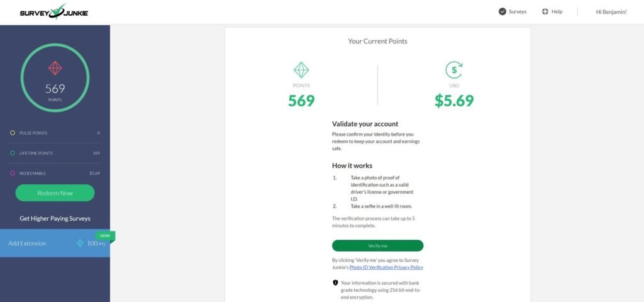Click the Help lifebuoy icon
The image size is (644, 302).
point(545,11)
